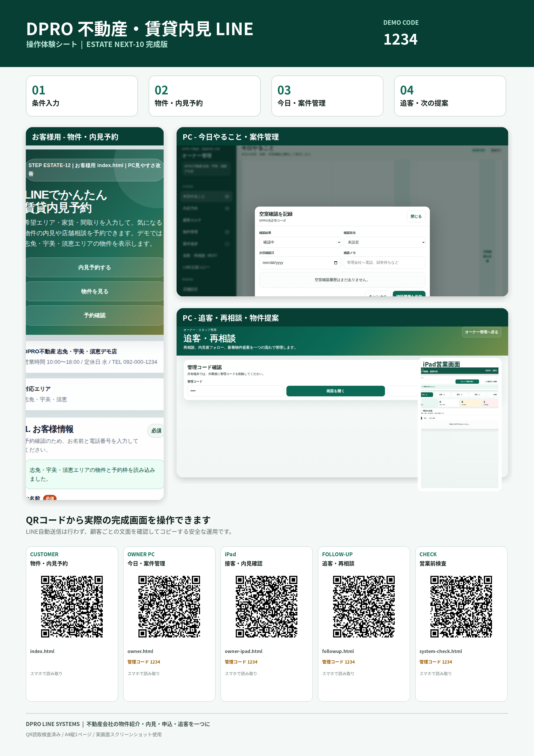The image size is (534, 756).
Task: Click the 管理コード password field
Action: (x=236, y=391)
